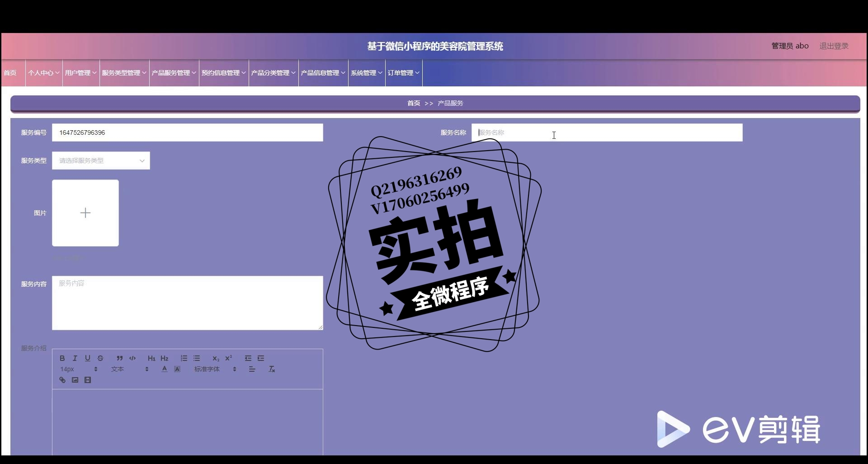Apply subscript formatting
The height and width of the screenshot is (464, 868).
[216, 358]
